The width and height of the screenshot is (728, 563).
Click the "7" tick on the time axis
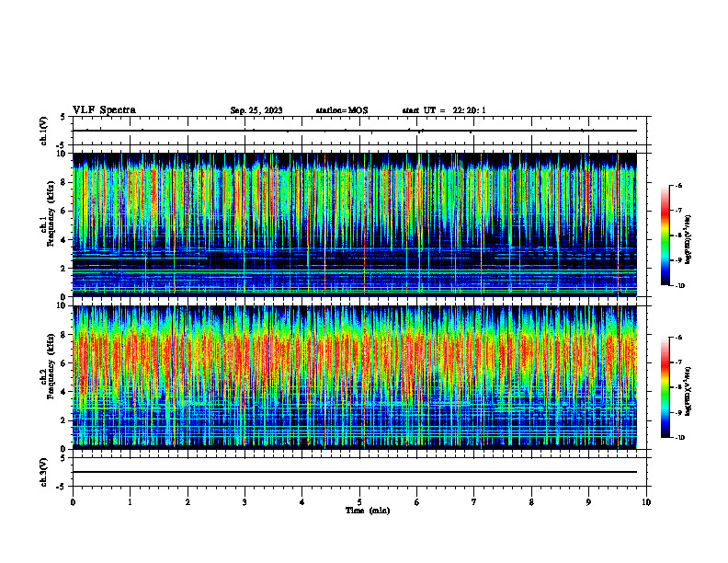(474, 502)
